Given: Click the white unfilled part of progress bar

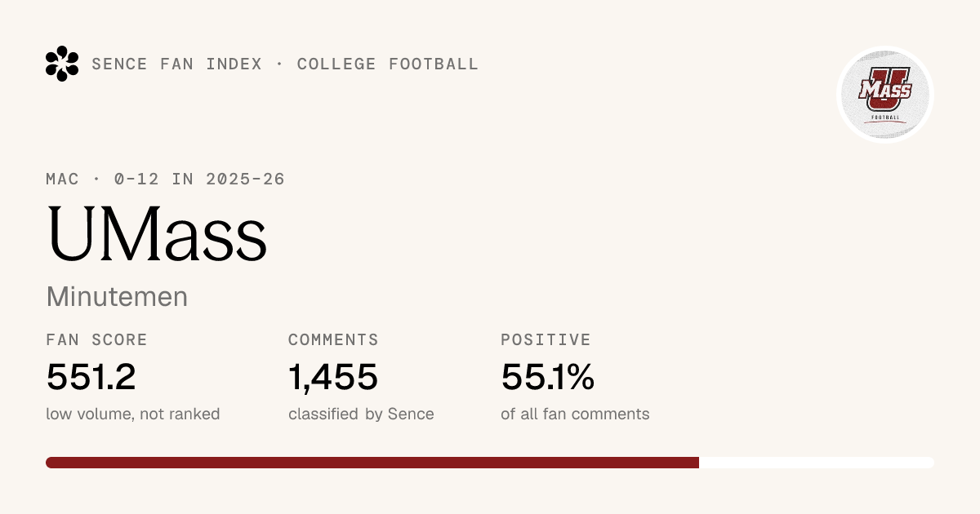Looking at the screenshot, I should pyautogui.click(x=817, y=463).
